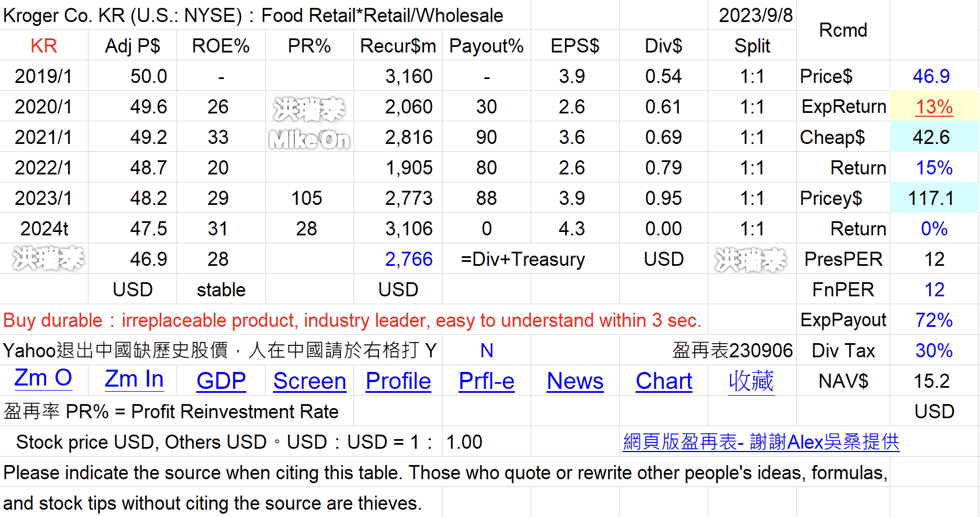Click the Price$ value 46.9
The image size is (980, 517).
[932, 76]
